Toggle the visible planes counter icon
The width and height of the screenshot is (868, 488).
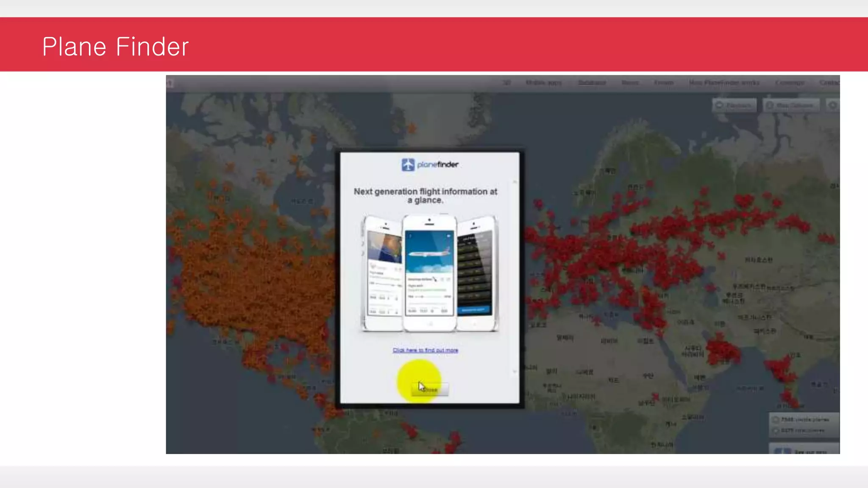(x=776, y=419)
